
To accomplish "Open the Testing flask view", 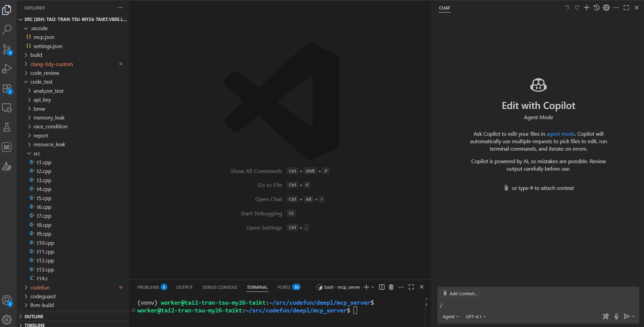I will (7, 127).
